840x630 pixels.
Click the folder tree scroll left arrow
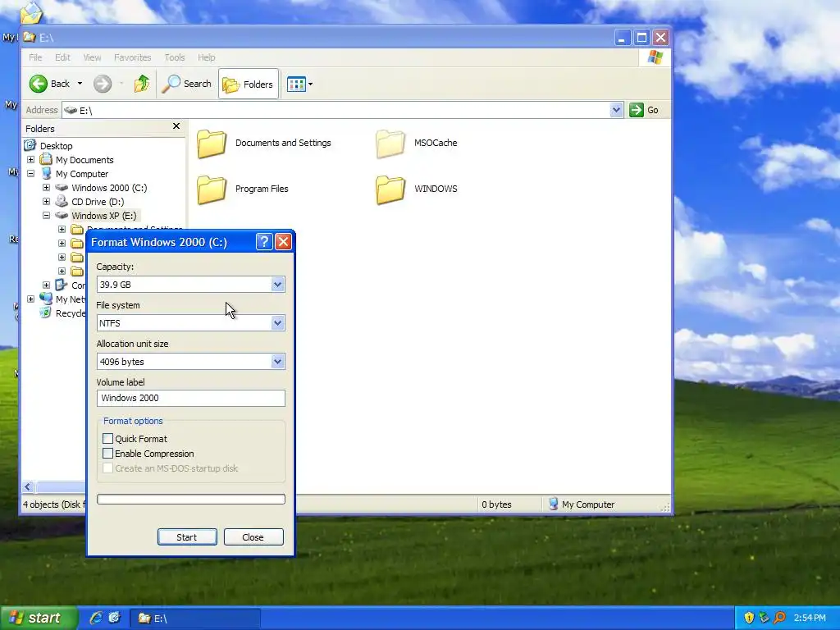tap(28, 487)
